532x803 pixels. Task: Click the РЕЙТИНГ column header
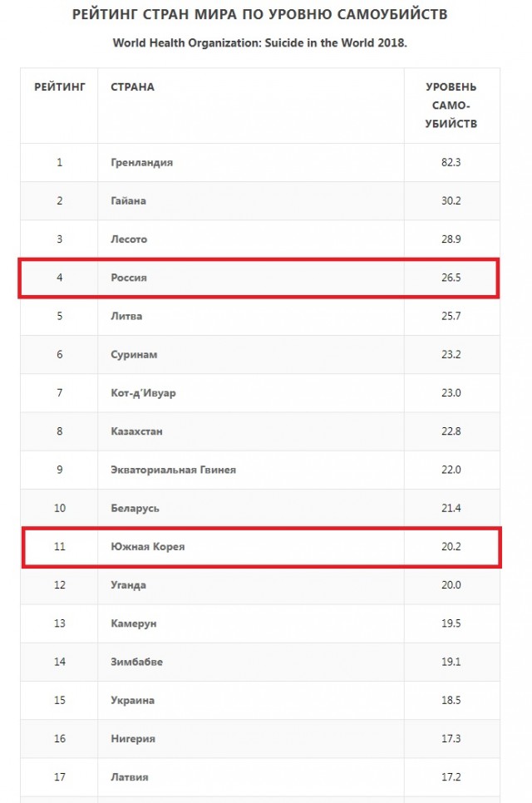click(x=59, y=87)
